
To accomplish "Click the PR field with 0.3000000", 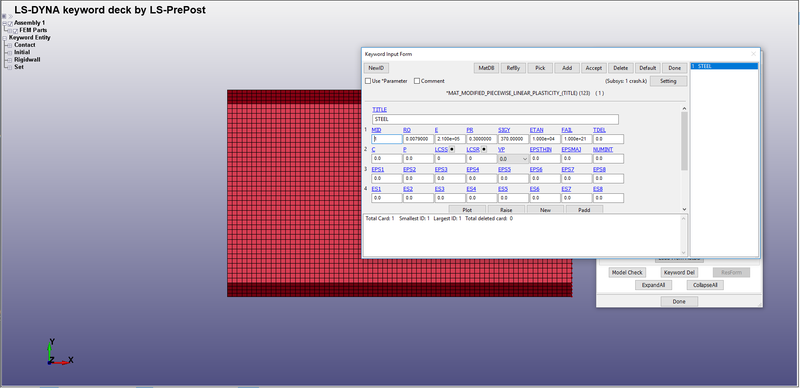I will tap(482, 139).
